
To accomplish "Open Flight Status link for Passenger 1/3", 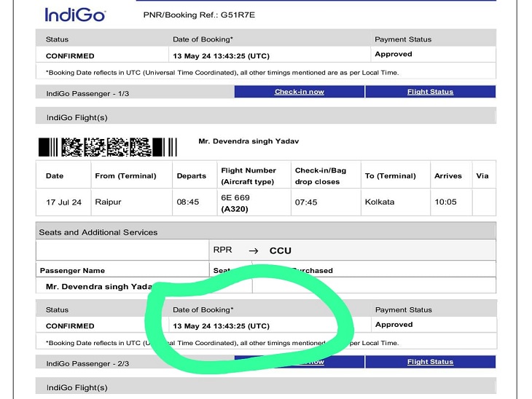I will coord(430,92).
